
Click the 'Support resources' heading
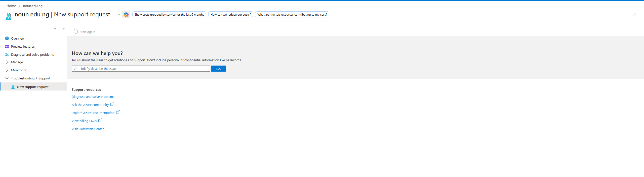click(x=86, y=90)
